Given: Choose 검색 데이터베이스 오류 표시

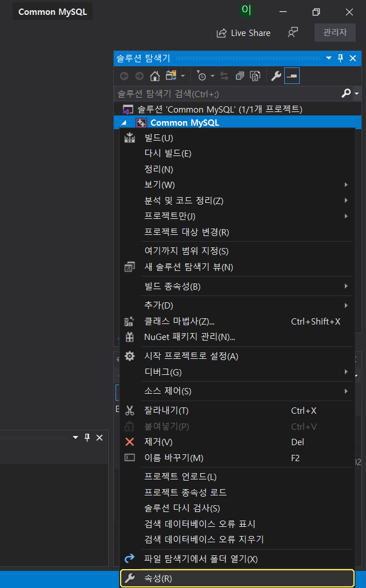Looking at the screenshot, I should coord(237,524).
